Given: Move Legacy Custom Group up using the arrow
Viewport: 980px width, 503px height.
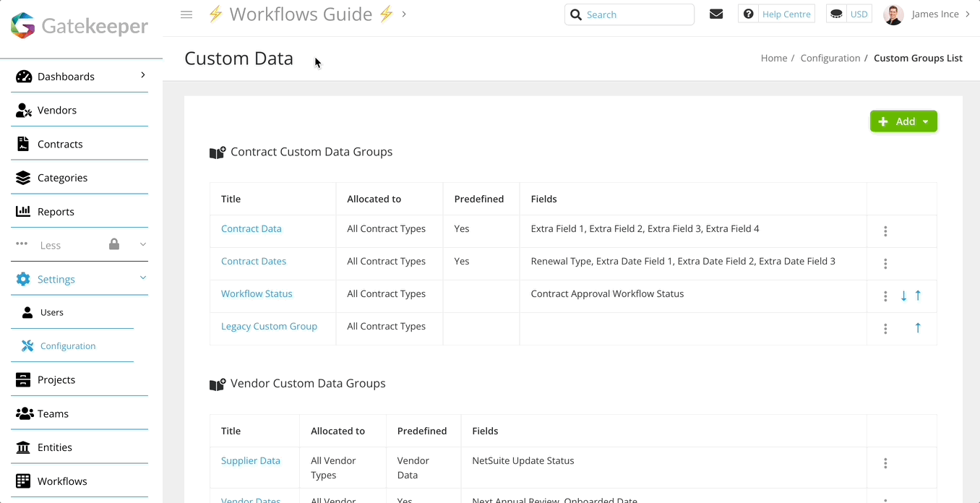Looking at the screenshot, I should 918,327.
